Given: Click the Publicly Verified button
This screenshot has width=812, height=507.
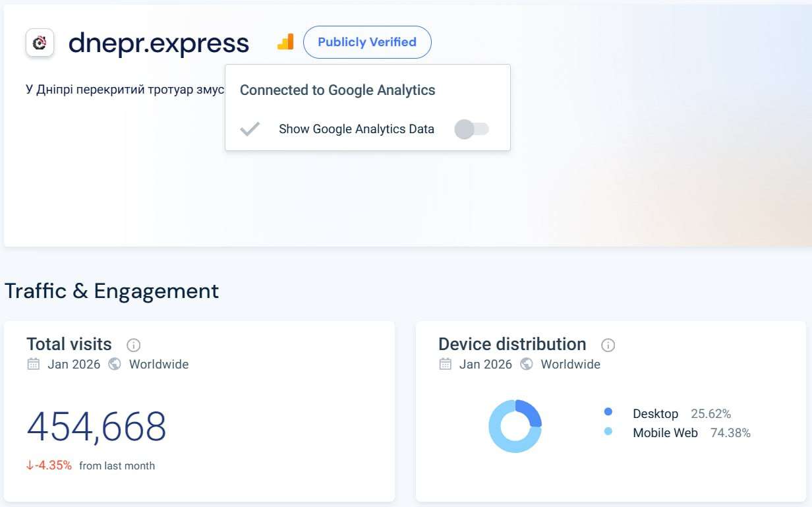Looking at the screenshot, I should [x=367, y=42].
